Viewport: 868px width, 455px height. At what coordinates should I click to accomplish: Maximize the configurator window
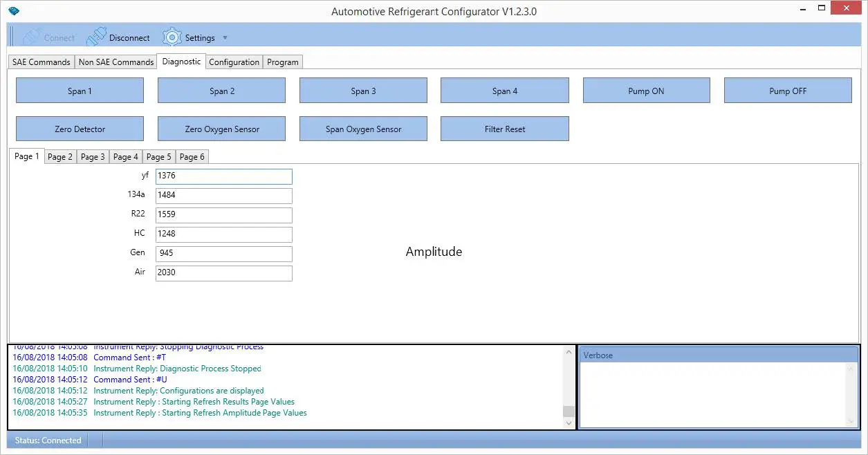pos(822,9)
